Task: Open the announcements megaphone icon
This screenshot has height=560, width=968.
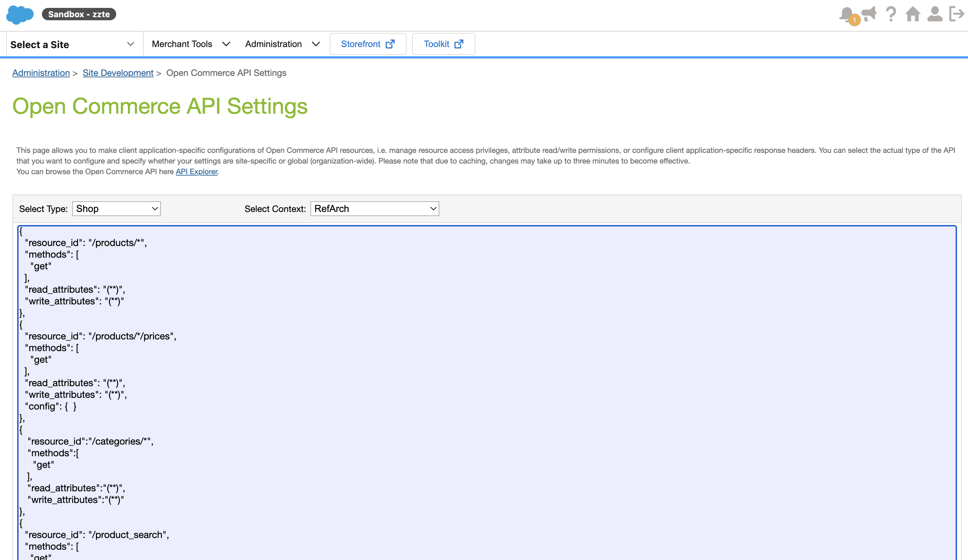Action: (869, 14)
